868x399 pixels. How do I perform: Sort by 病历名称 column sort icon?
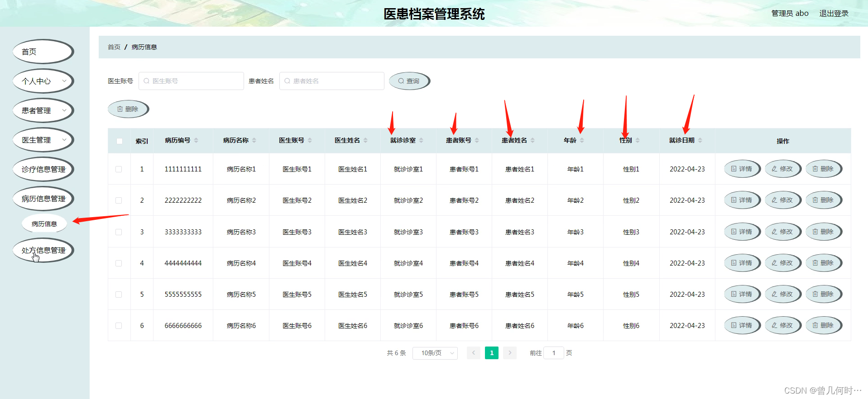pyautogui.click(x=254, y=141)
